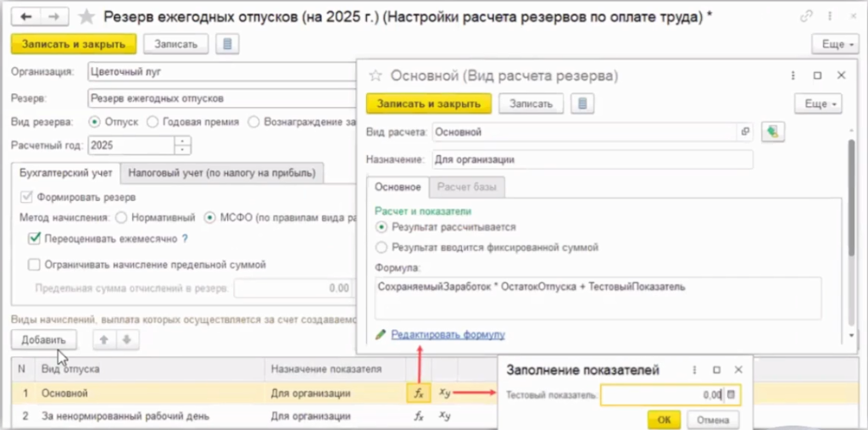Open fx icon in За ненормированный рабочий день row
The image size is (868, 430).
[419, 416]
